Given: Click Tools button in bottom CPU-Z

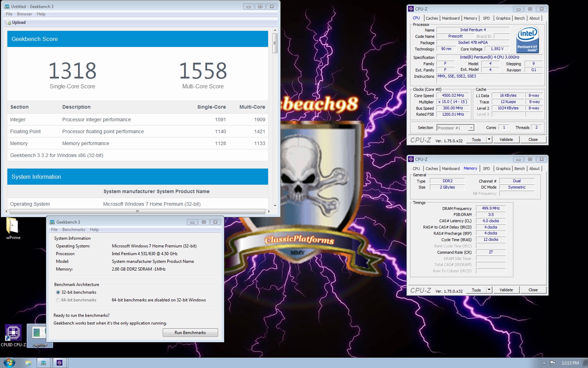Looking at the screenshot, I should tap(476, 290).
